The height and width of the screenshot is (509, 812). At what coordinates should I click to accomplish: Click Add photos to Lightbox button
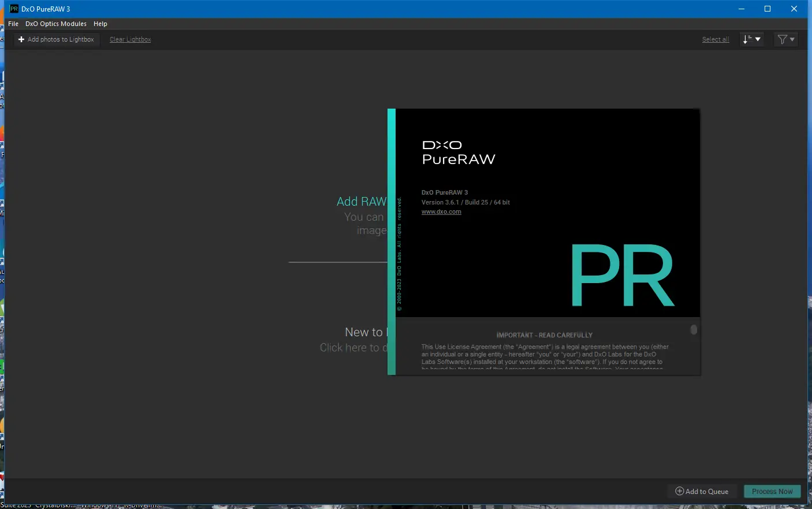pyautogui.click(x=57, y=39)
